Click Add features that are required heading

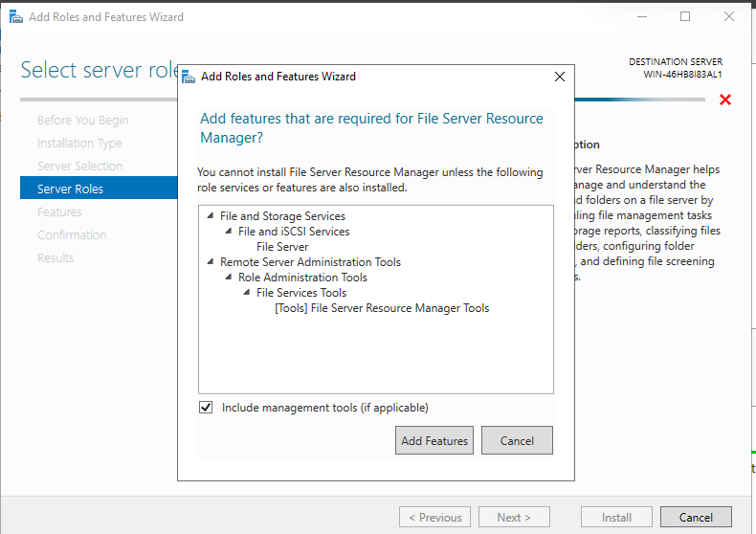pos(371,127)
